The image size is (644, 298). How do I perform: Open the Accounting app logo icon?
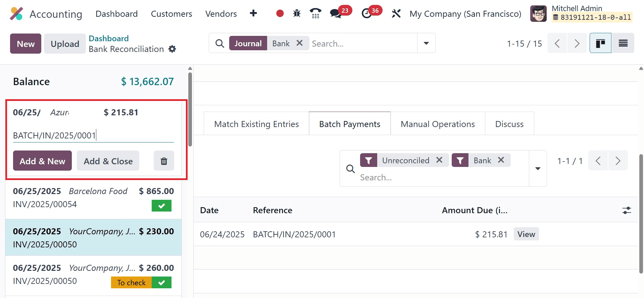[16, 14]
